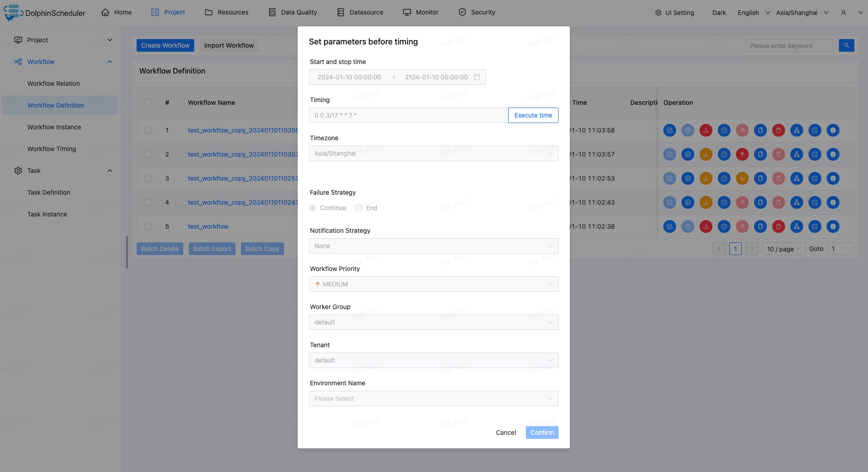Tick the select-all checkbox in table header
Viewport: 868px width, 472px height.
tap(148, 103)
